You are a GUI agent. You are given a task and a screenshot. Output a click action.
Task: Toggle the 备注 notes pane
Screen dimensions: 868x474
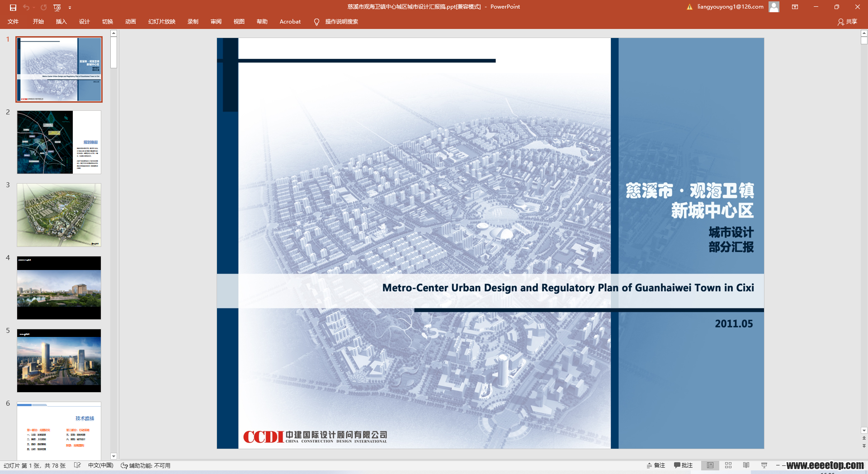pyautogui.click(x=656, y=465)
